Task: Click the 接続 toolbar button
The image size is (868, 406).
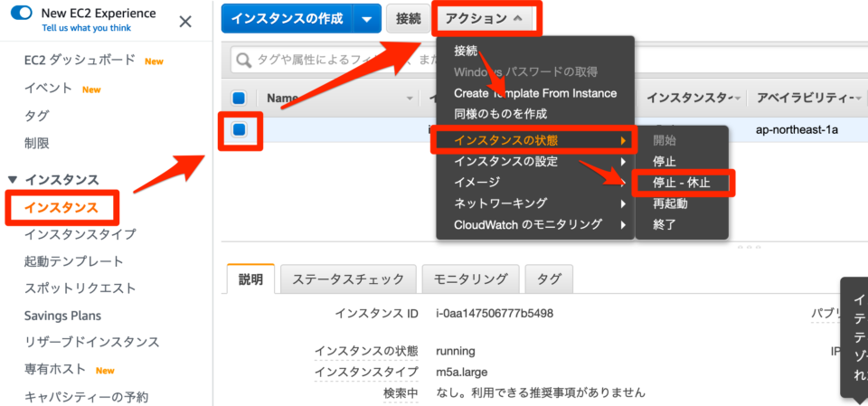Action: click(409, 18)
